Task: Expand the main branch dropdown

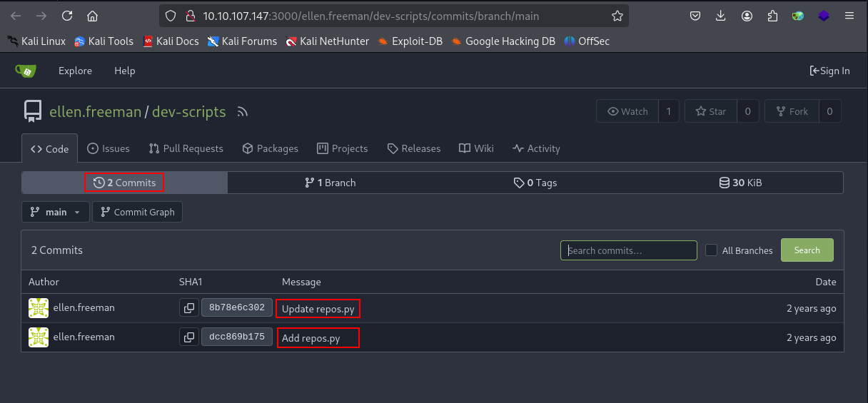Action: click(56, 212)
